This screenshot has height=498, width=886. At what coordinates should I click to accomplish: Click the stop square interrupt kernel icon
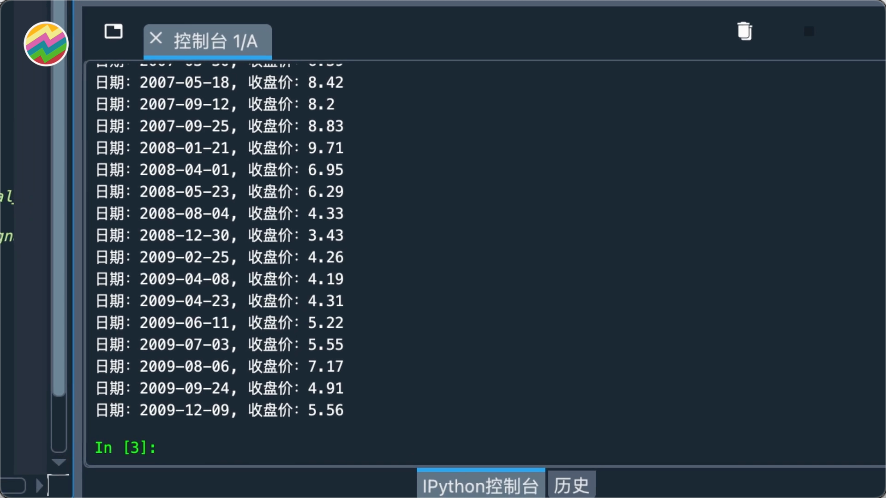(x=809, y=32)
